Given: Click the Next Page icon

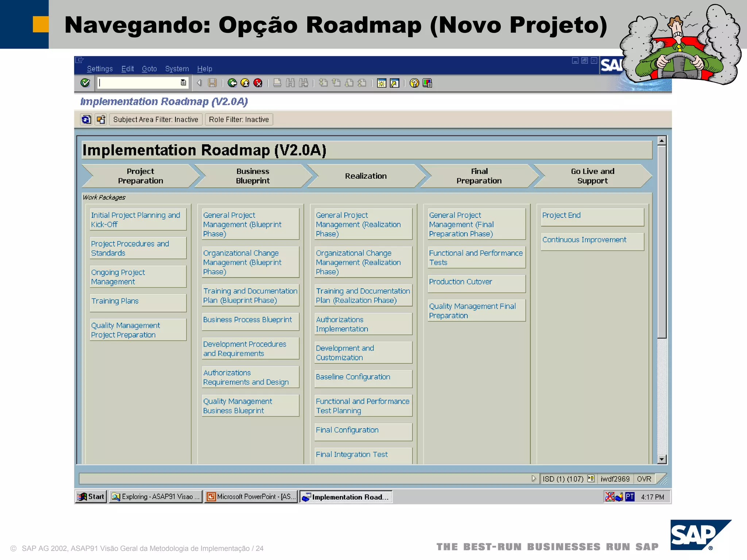Looking at the screenshot, I should (x=349, y=83).
